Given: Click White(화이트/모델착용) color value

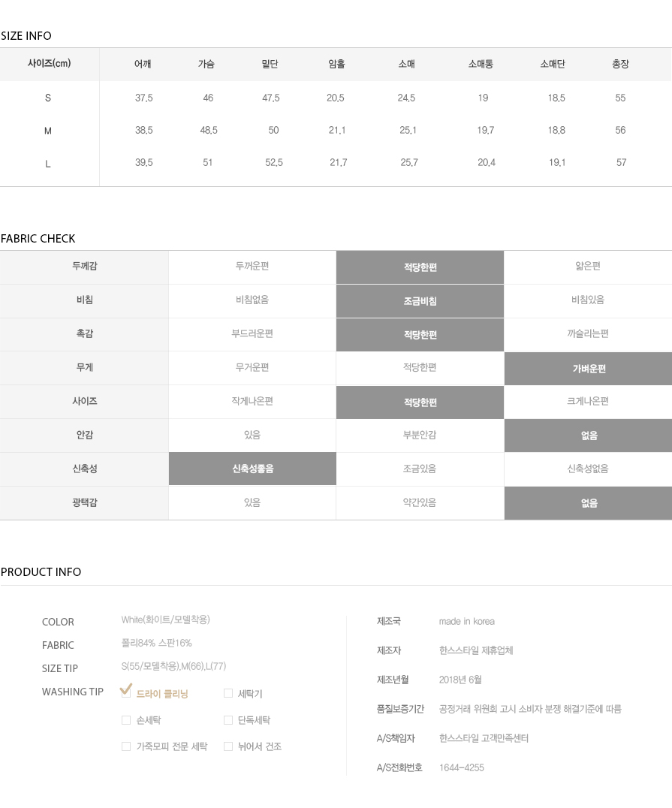Looking at the screenshot, I should click(165, 620).
